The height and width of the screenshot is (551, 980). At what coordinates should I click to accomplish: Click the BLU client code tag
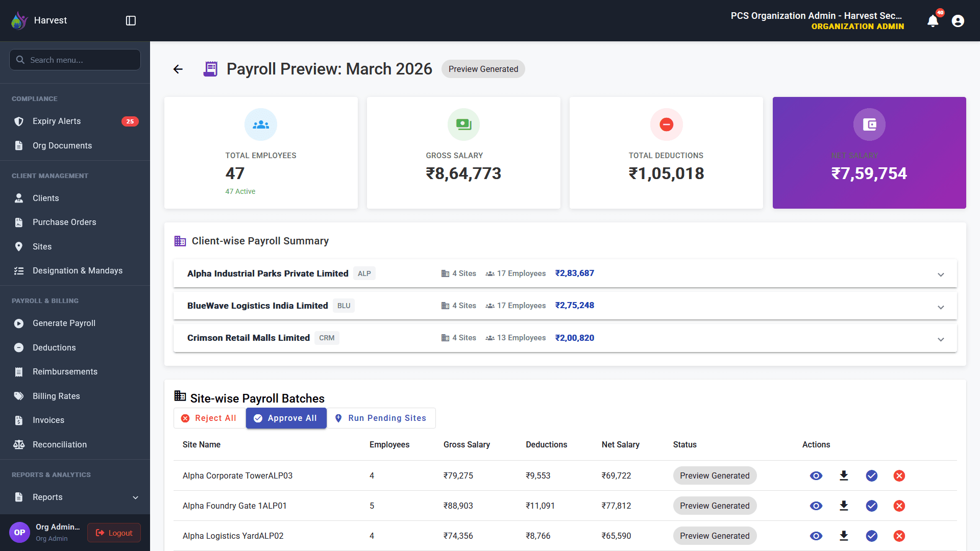click(x=344, y=306)
